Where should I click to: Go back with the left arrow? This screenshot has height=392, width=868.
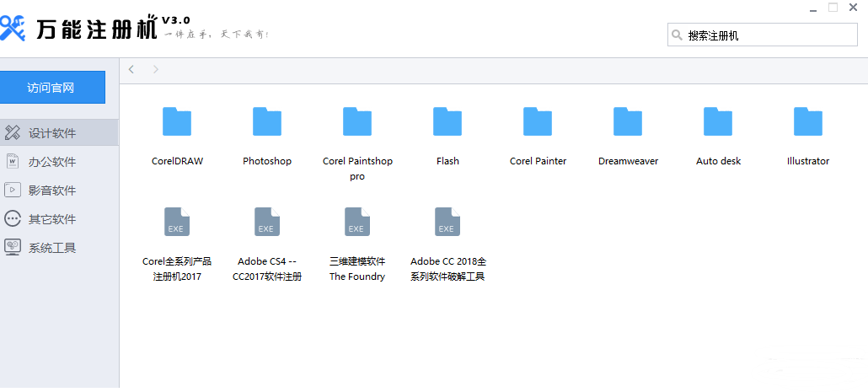[131, 69]
